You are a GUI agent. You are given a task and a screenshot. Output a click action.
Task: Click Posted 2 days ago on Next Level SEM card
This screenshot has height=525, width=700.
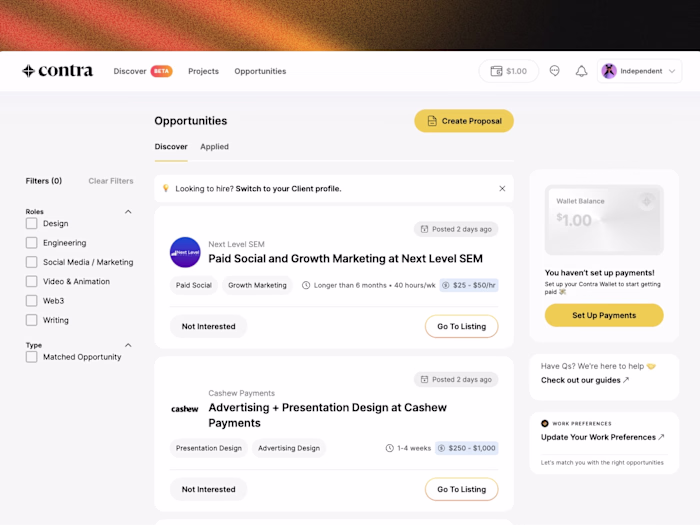456,229
